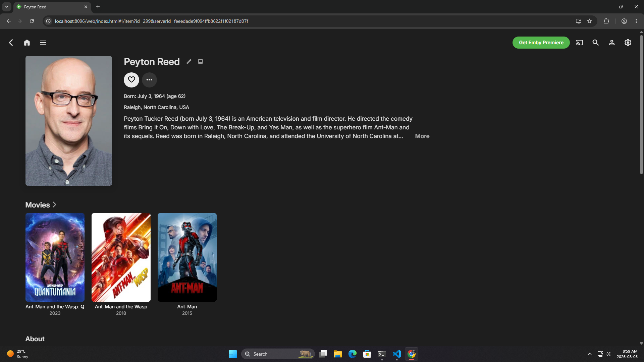
Task: Open Visual Studio Code from taskbar
Action: [x=397, y=354]
